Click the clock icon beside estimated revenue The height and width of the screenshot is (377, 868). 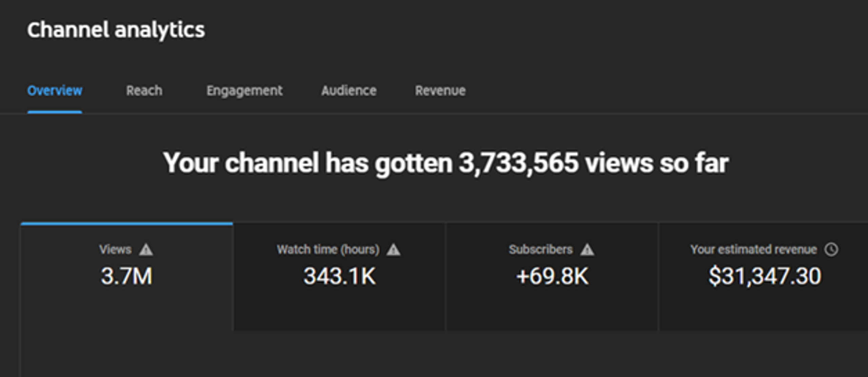pos(831,249)
